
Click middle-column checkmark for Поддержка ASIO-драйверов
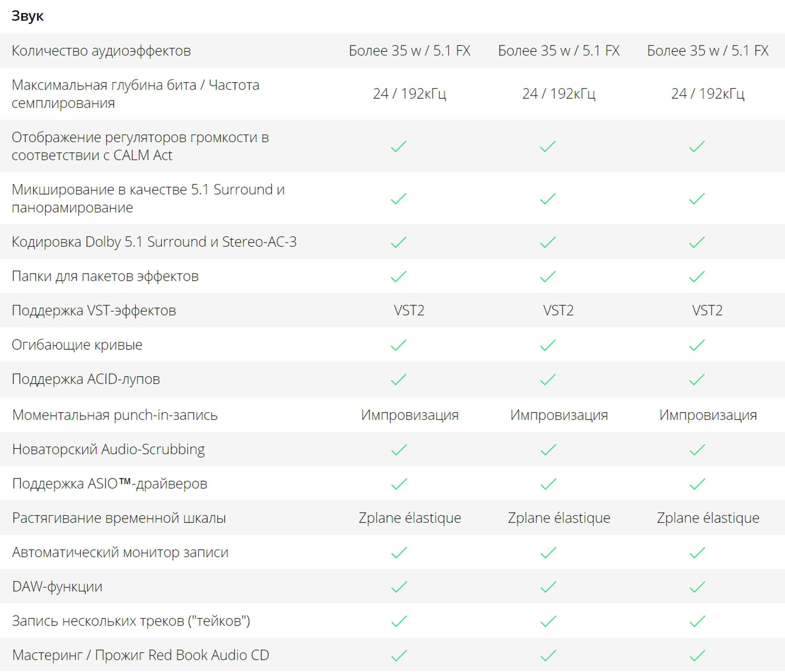pyautogui.click(x=548, y=484)
